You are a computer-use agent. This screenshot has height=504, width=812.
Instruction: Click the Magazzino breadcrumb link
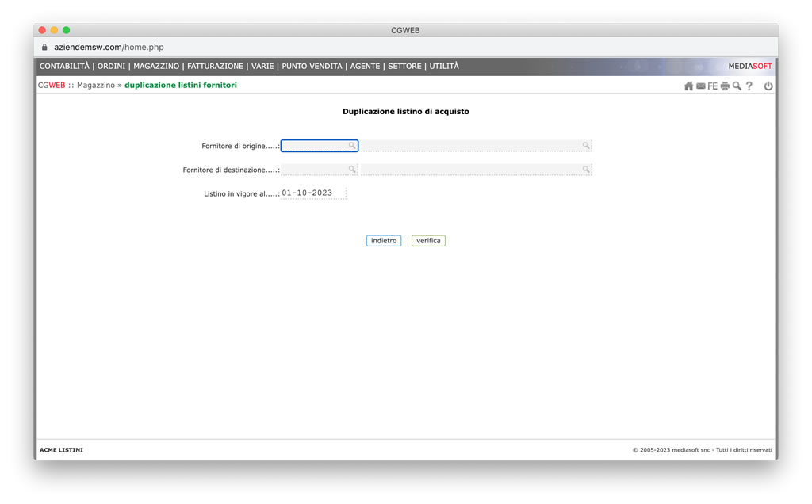point(96,86)
